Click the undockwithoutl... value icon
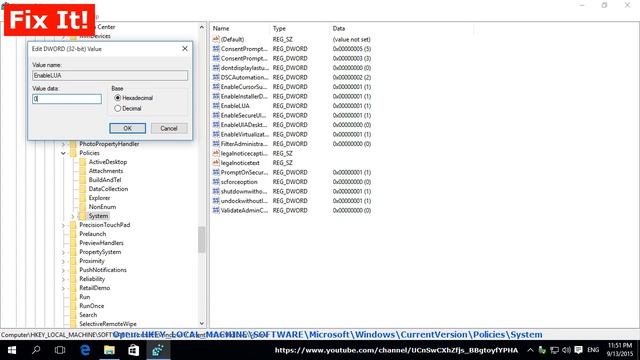 pyautogui.click(x=216, y=200)
